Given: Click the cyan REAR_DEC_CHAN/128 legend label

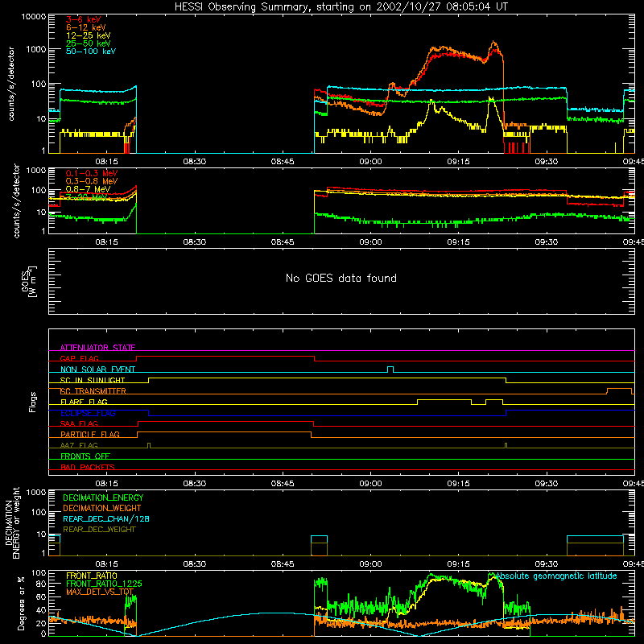Looking at the screenshot, I should (x=106, y=518).
